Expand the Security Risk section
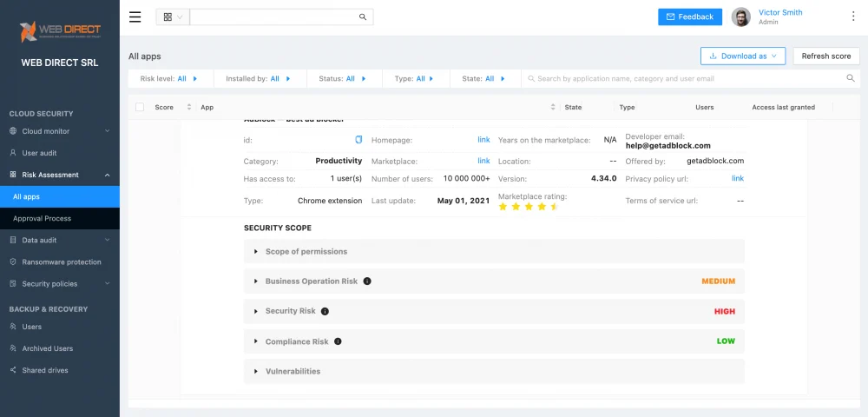Viewport: 868px width, 417px height. [494, 311]
